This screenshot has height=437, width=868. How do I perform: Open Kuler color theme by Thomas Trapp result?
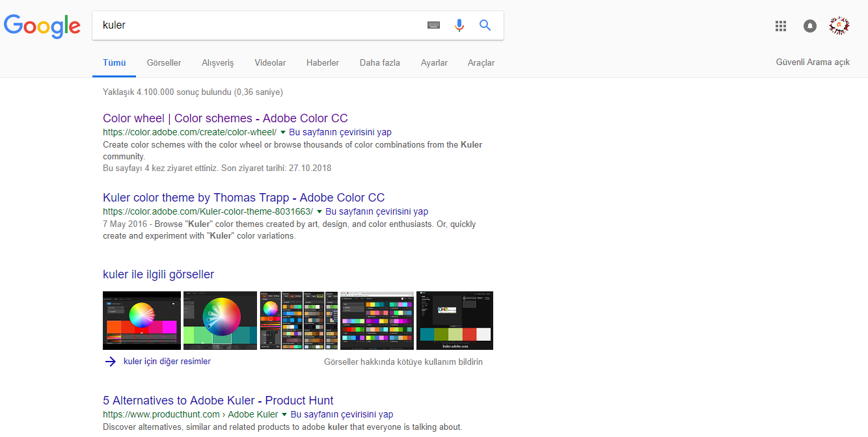coord(244,198)
